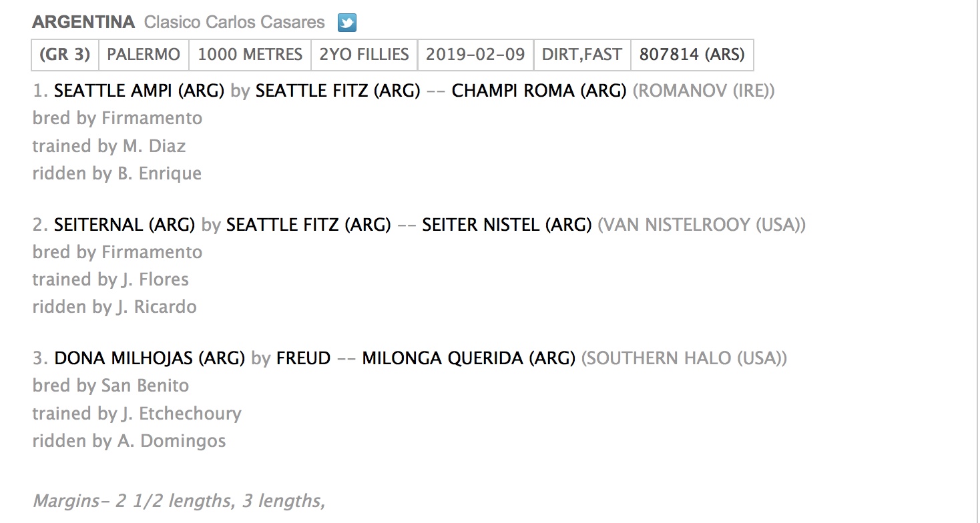Click the PALERMO racecourse cell
The image size is (980, 523).
144,55
